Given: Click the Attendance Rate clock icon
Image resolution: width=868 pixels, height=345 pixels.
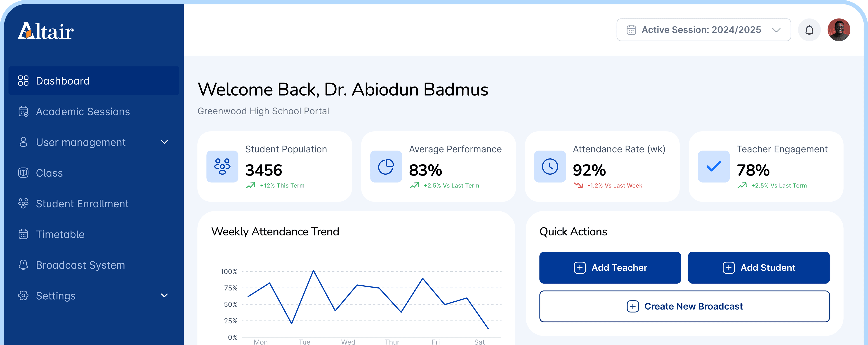Looking at the screenshot, I should [x=550, y=167].
